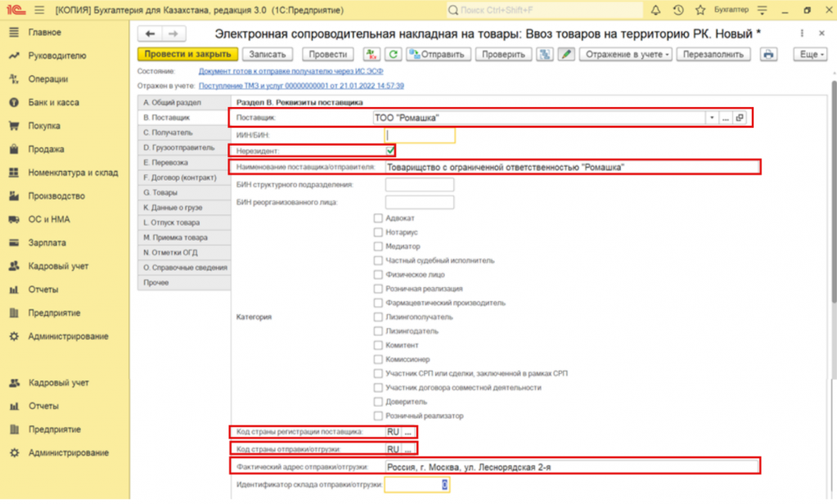Open Банк и касса in sidebar
The image size is (837, 504).
[53, 103]
